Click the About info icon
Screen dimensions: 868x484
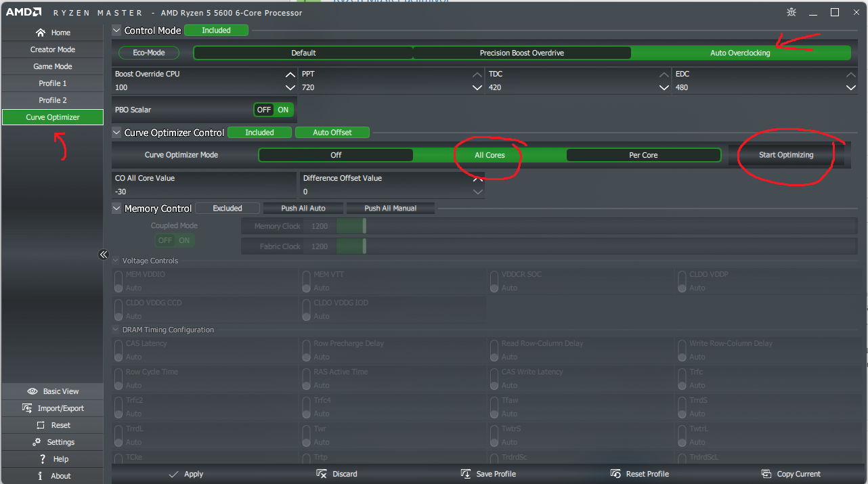point(41,476)
